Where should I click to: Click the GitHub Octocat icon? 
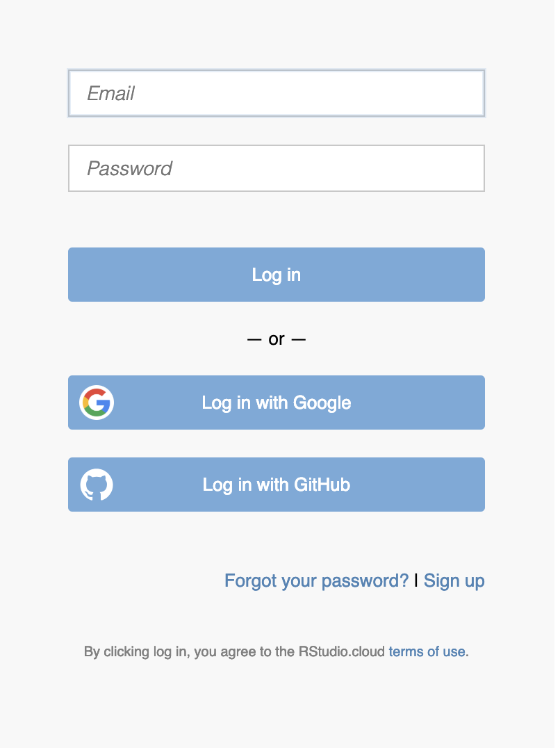[x=97, y=485]
